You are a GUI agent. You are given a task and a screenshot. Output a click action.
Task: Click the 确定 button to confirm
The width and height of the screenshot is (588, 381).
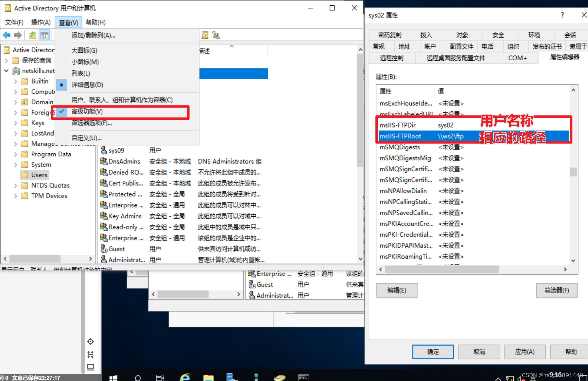click(x=433, y=352)
